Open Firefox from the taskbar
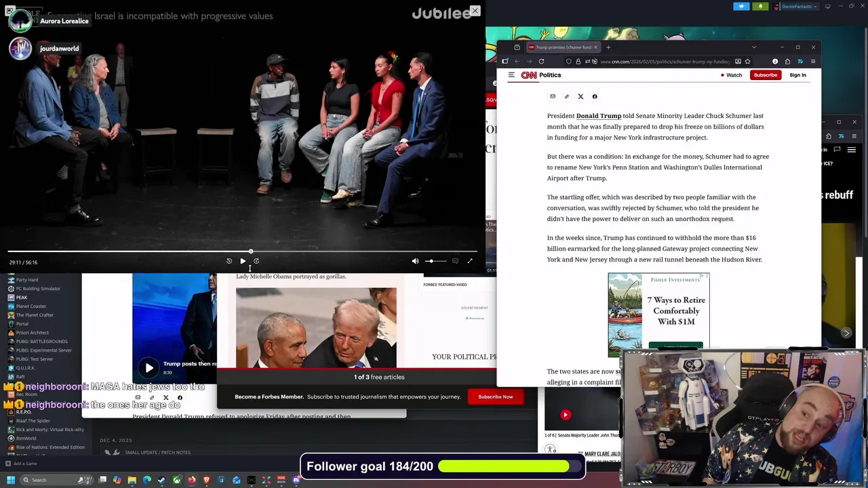 pyautogui.click(x=192, y=480)
